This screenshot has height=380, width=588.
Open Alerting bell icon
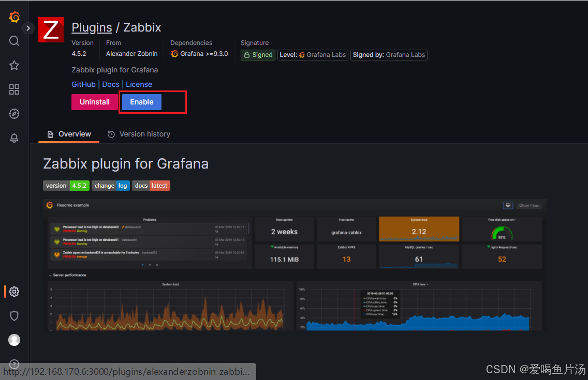(14, 138)
